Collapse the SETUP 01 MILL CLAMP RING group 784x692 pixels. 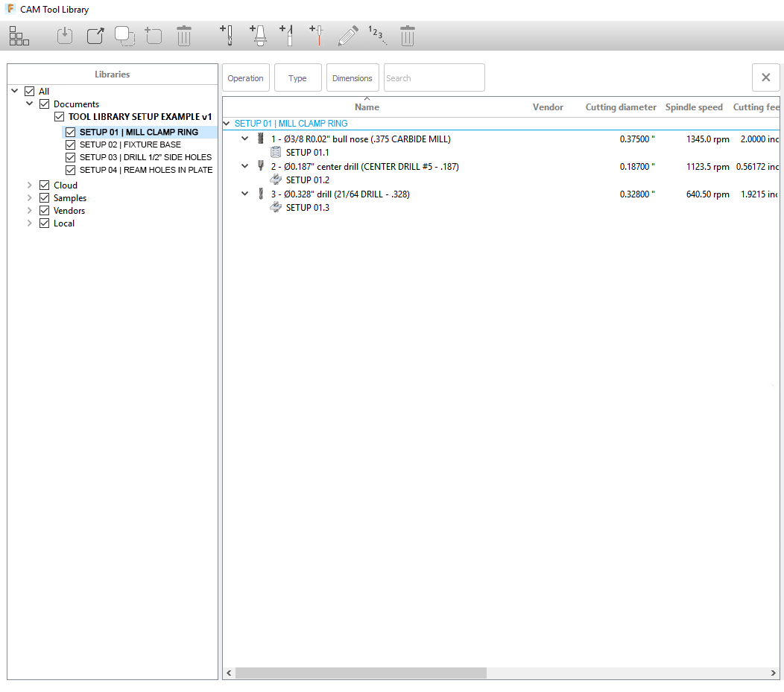click(226, 123)
